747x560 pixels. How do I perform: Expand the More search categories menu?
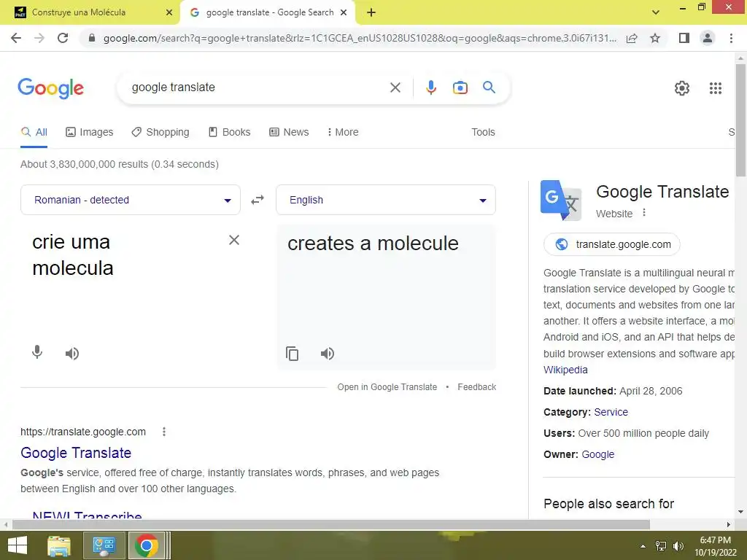[343, 132]
